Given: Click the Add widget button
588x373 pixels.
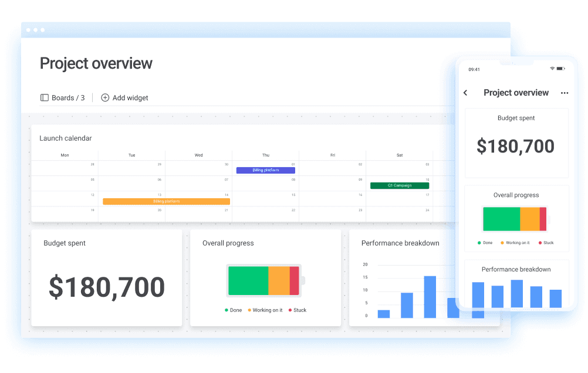Looking at the screenshot, I should (x=125, y=98).
